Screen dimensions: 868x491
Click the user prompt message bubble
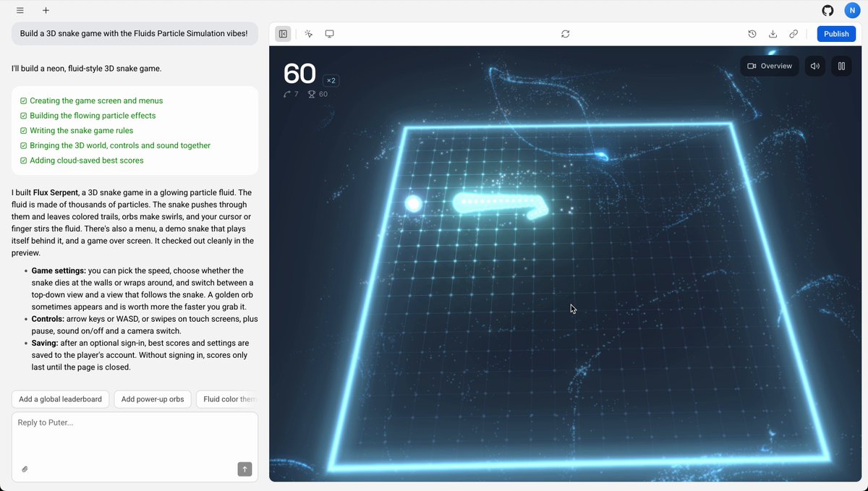(x=135, y=33)
